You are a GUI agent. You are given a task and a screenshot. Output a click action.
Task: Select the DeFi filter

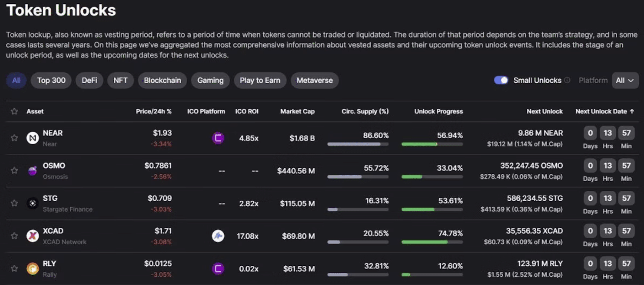pyautogui.click(x=89, y=80)
